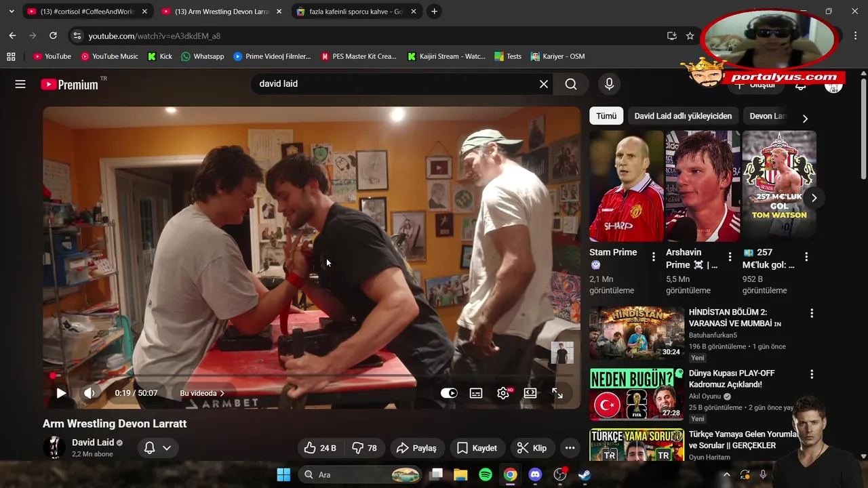The width and height of the screenshot is (868, 488).
Task: Open more actions three-dot menu
Action: (570, 448)
